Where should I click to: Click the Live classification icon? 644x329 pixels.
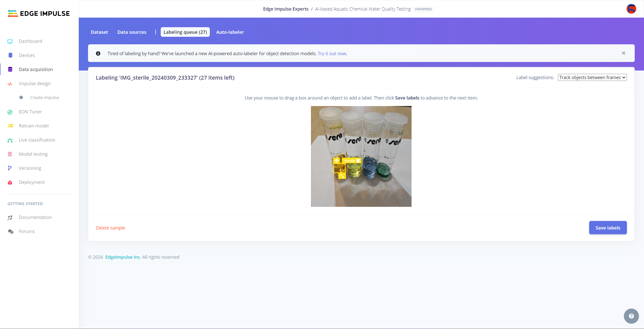click(x=11, y=140)
